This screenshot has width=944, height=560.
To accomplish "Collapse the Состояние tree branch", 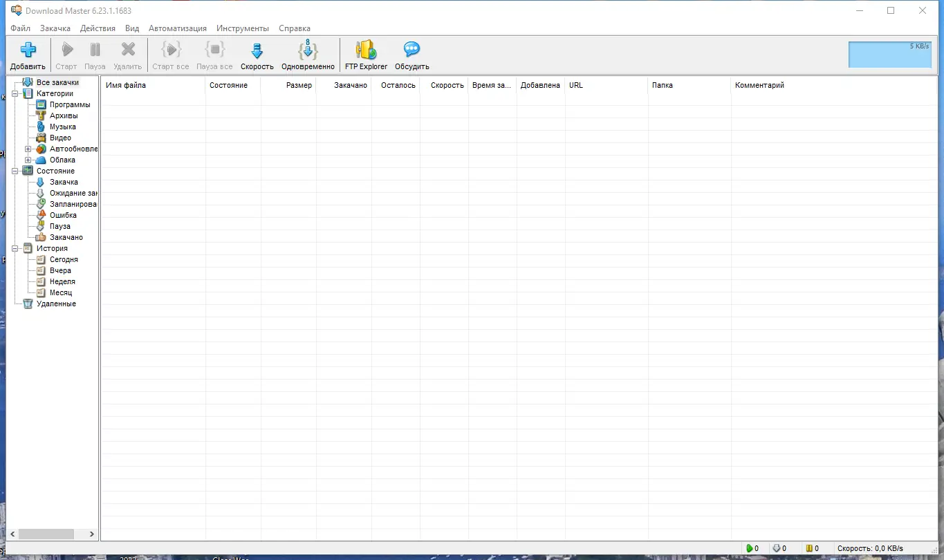I will click(15, 171).
